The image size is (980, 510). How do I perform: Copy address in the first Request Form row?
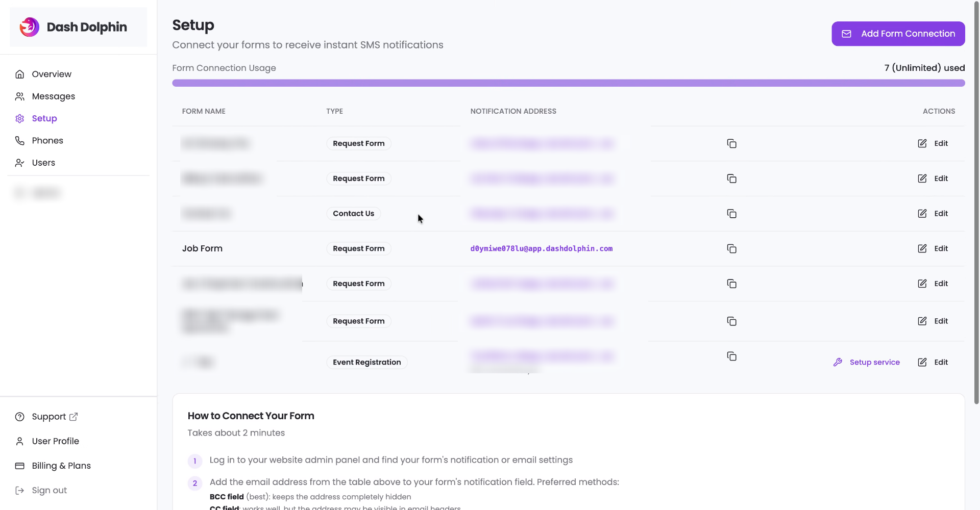[731, 143]
